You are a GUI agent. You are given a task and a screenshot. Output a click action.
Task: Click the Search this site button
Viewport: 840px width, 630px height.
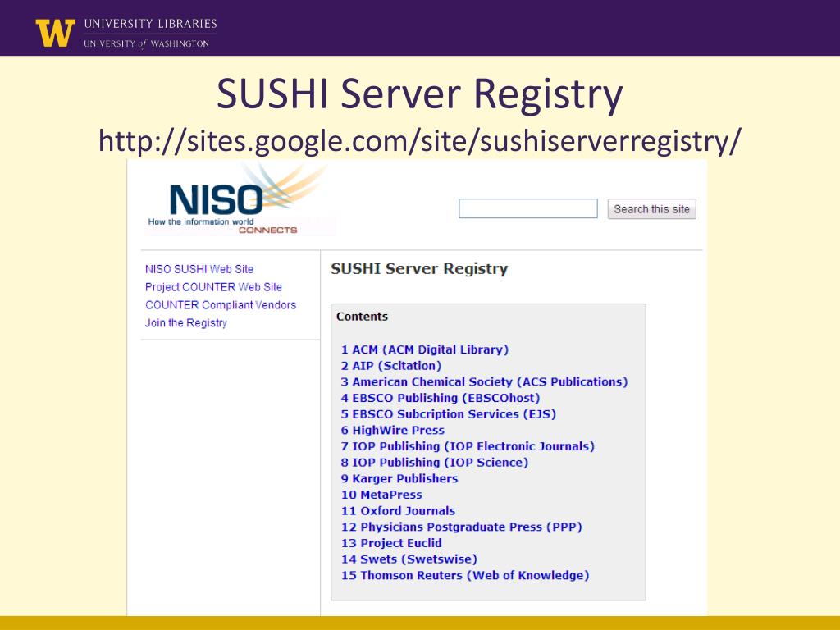[651, 209]
